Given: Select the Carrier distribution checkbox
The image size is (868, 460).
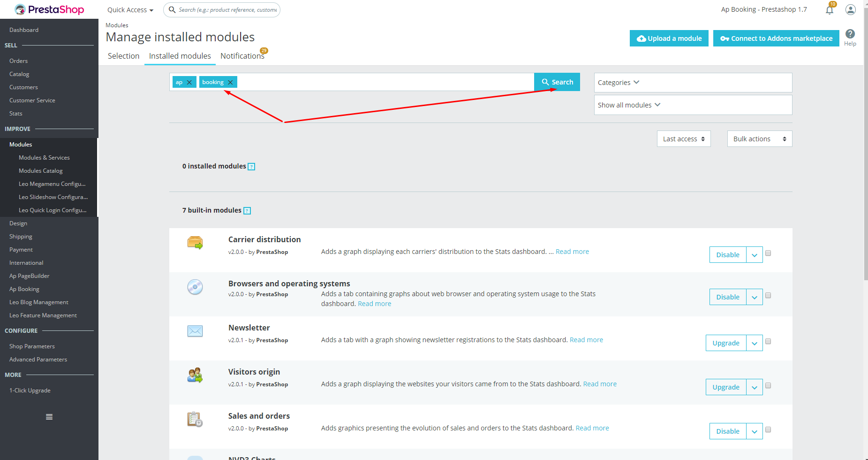Looking at the screenshot, I should pos(768,253).
